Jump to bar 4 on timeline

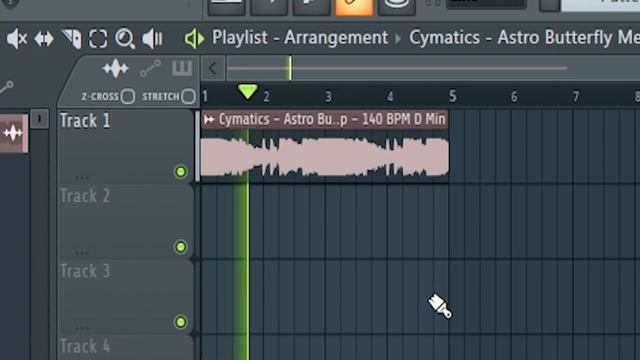pyautogui.click(x=390, y=97)
